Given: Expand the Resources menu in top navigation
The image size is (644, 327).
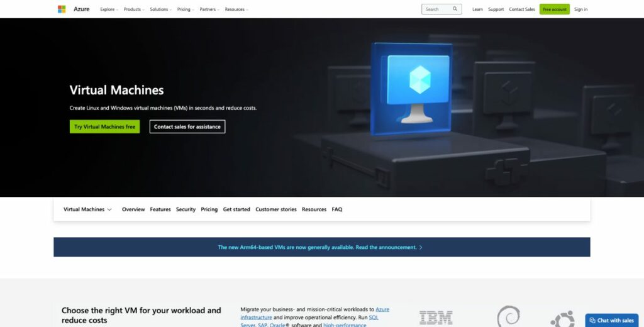Looking at the screenshot, I should click(x=236, y=9).
